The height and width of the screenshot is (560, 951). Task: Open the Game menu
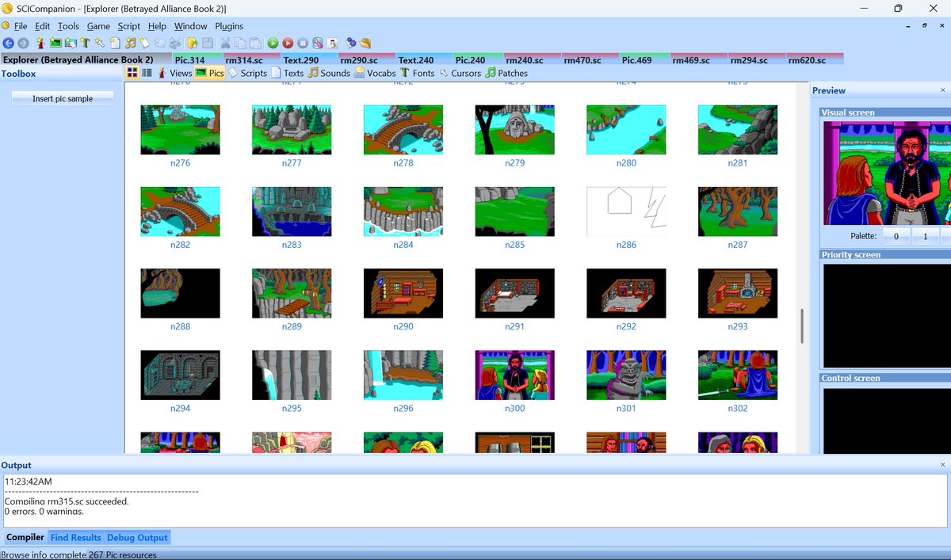(x=98, y=26)
